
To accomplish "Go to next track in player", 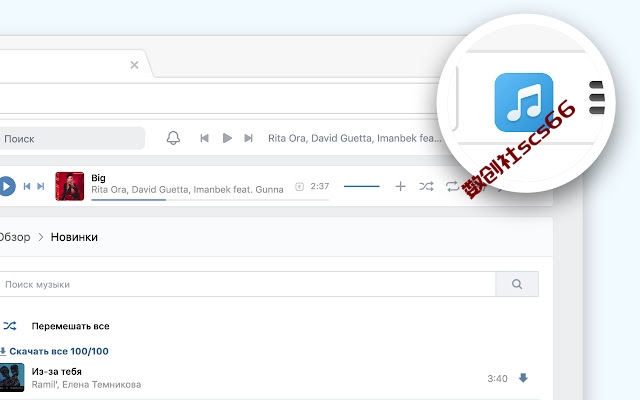I will point(40,187).
